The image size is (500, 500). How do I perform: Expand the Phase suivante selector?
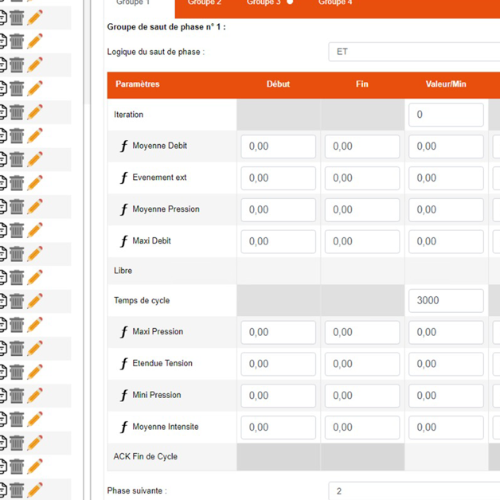coord(414,491)
